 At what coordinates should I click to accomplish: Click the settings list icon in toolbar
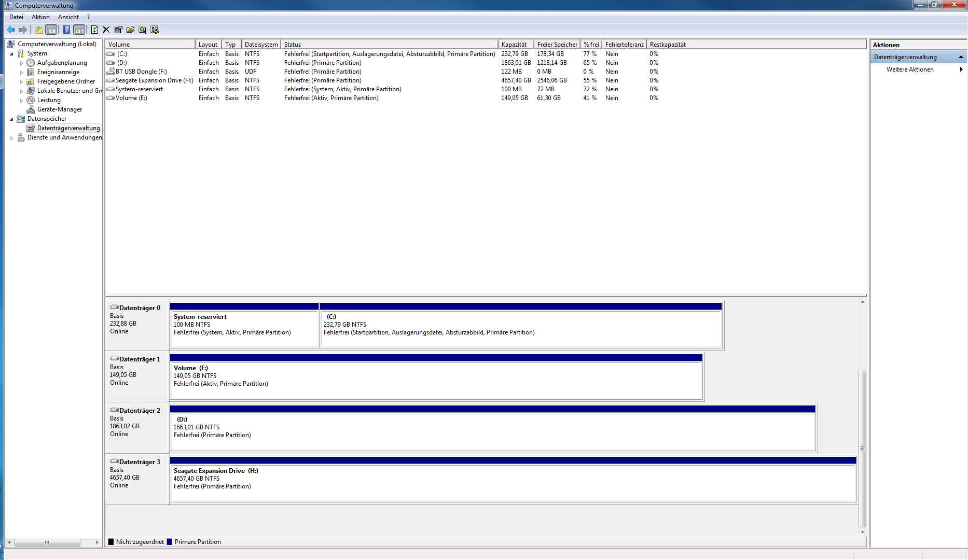tap(155, 30)
